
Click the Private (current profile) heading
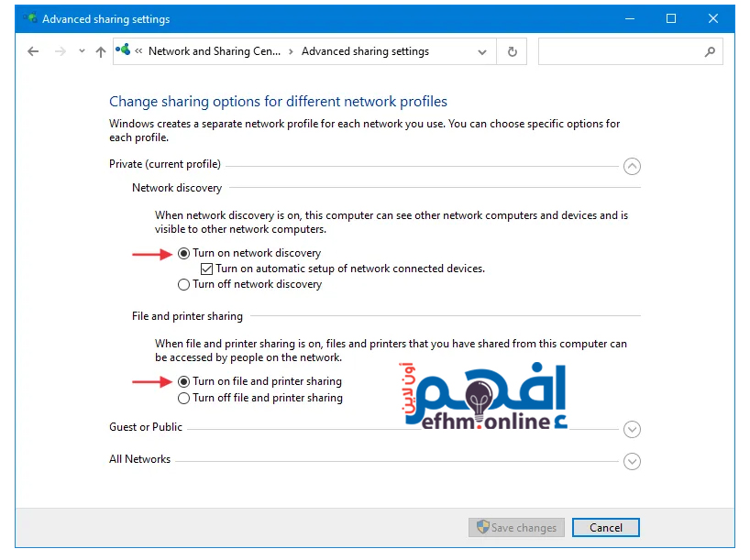165,164
